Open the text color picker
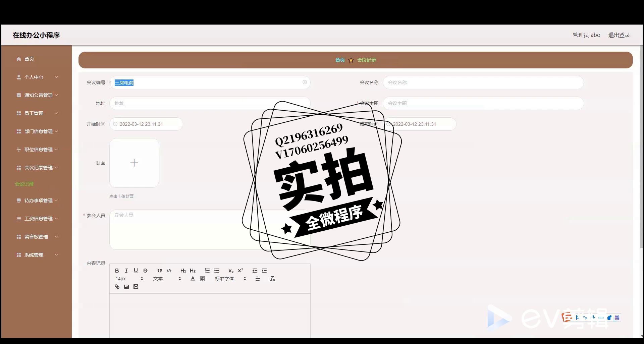Viewport: 644px width, 344px height. click(x=193, y=279)
